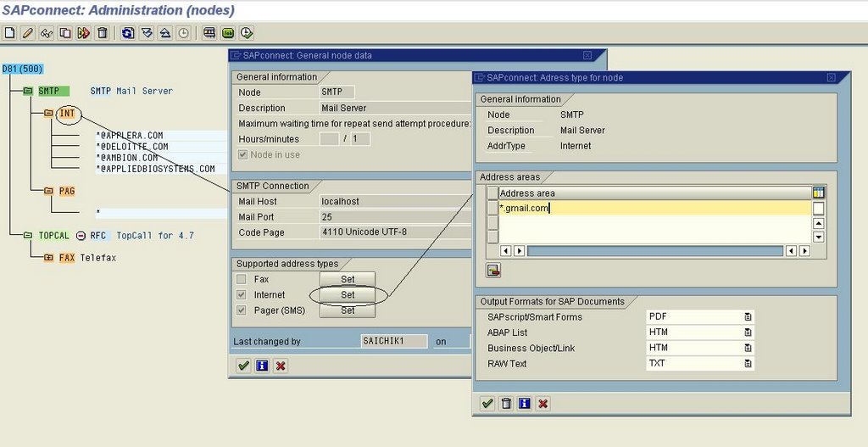
Task: Click the start send process double-arrow icon
Action: 84,33
